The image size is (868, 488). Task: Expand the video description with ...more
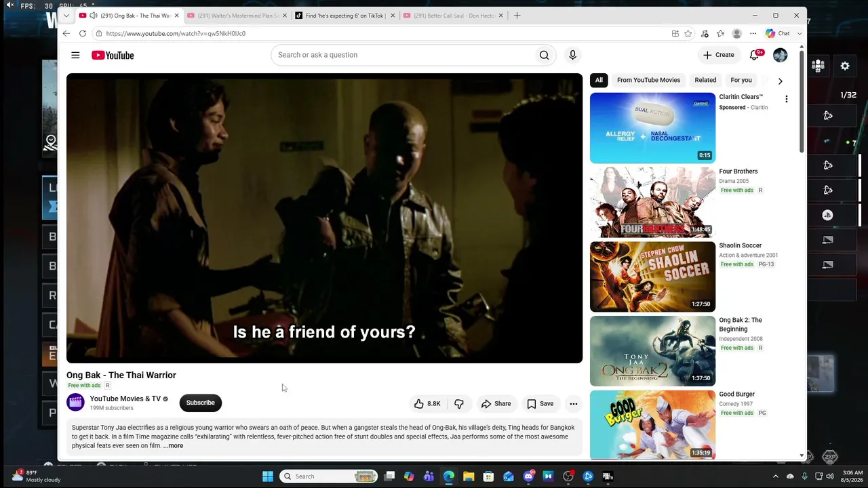173,446
